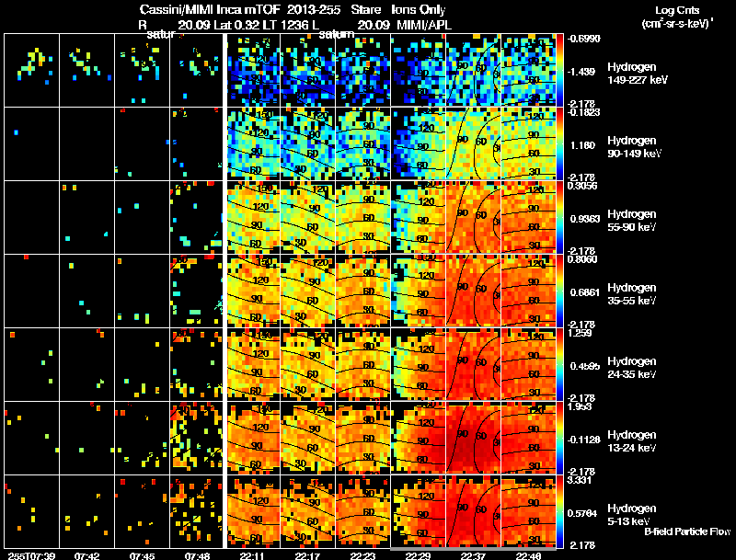
Task: Select the 90-149 keV panel at 22:29
Action: 418,143
